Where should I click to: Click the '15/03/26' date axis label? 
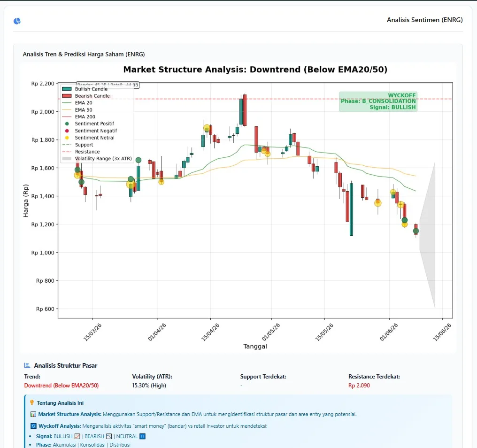(x=92, y=332)
